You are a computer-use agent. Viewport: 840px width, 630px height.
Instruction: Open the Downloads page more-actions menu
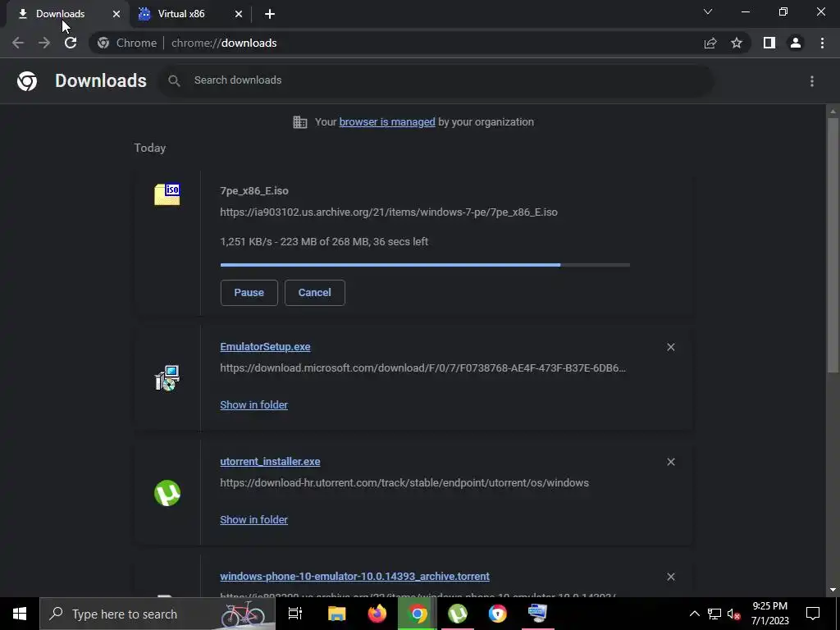812,81
